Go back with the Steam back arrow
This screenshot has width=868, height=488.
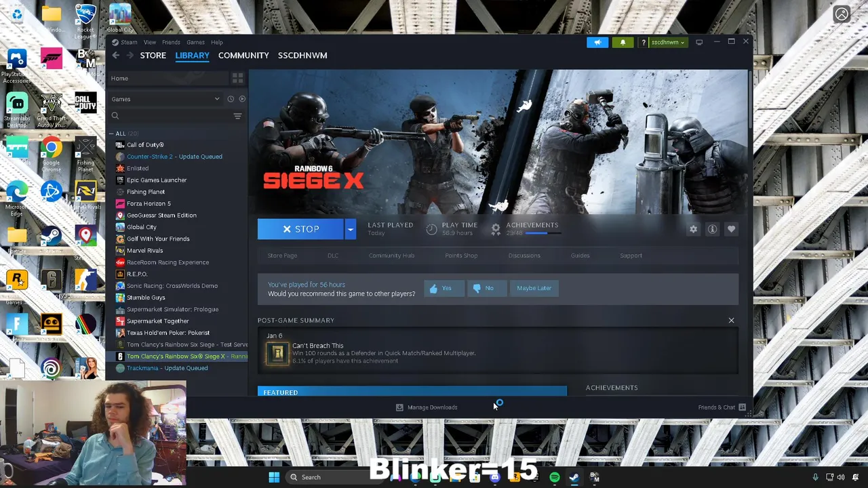coord(116,56)
